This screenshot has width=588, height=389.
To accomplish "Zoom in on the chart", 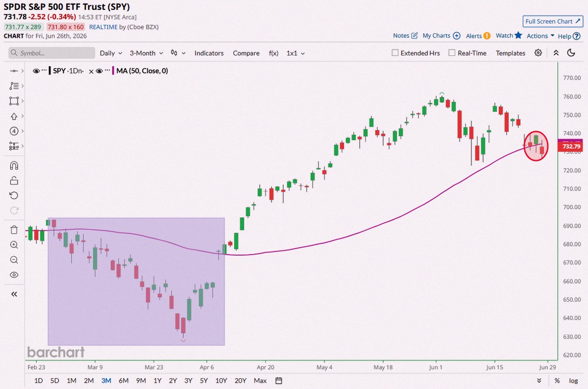I will (x=14, y=245).
